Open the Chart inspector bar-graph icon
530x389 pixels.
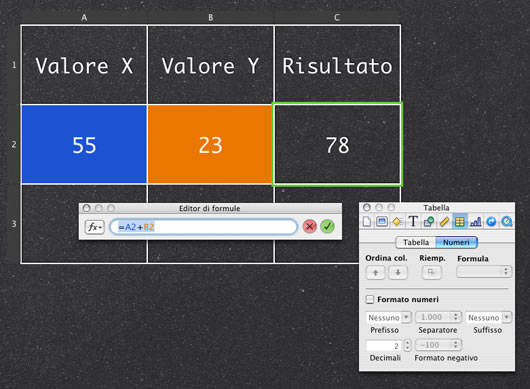(475, 222)
